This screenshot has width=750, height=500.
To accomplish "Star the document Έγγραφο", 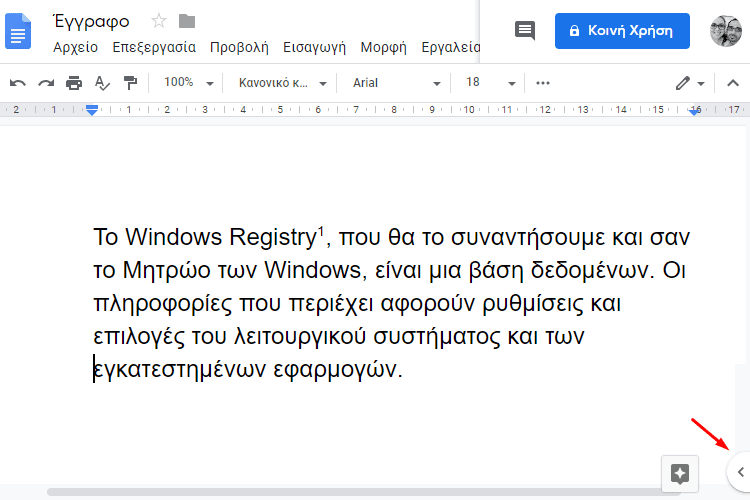I will tap(159, 21).
